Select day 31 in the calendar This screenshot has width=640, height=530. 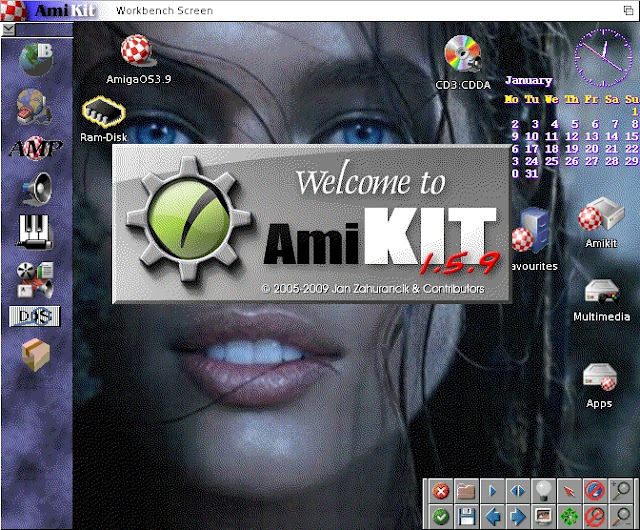[531, 174]
